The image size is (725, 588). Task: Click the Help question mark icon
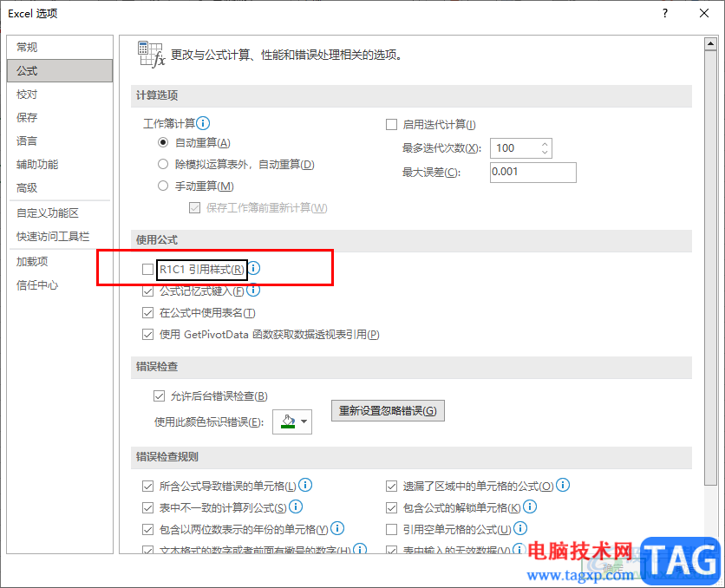tap(665, 13)
